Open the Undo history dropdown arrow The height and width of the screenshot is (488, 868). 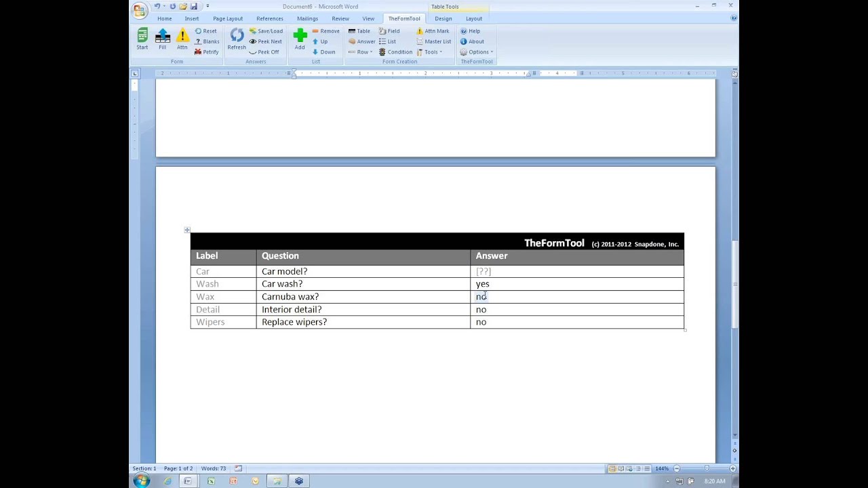pos(164,6)
